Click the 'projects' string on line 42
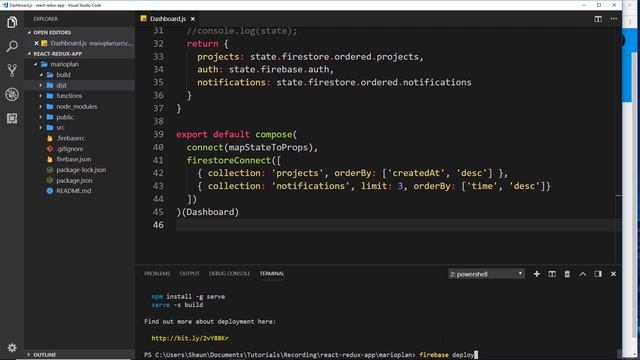The height and width of the screenshot is (360, 640). point(298,173)
